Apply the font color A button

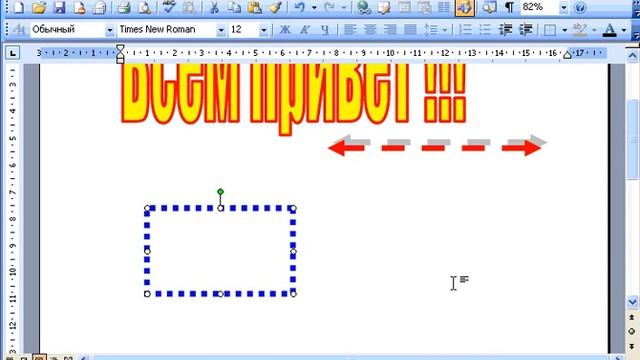point(609,29)
